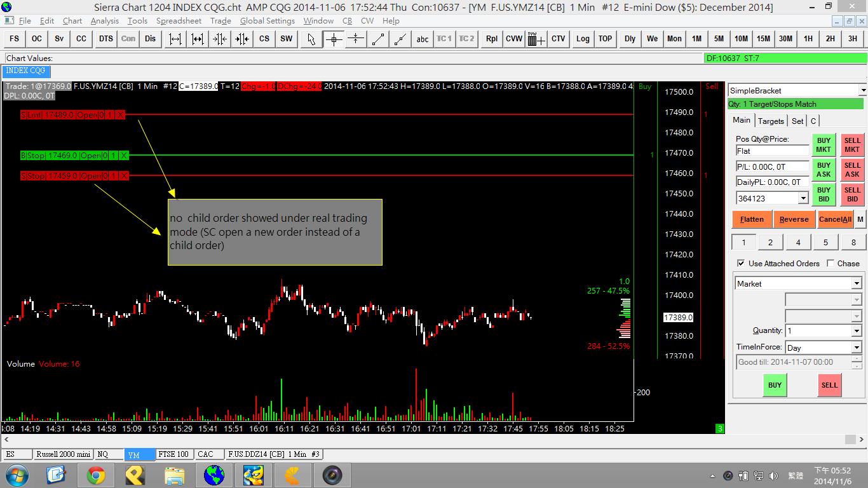Switch chart to Dly timeframe

tap(630, 39)
